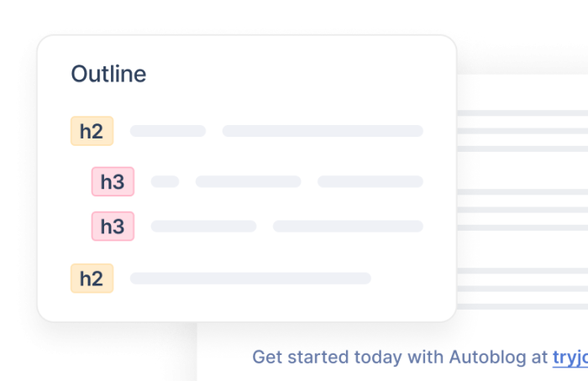Click empty space below the last h2 row
The height and width of the screenshot is (381, 588).
244,305
